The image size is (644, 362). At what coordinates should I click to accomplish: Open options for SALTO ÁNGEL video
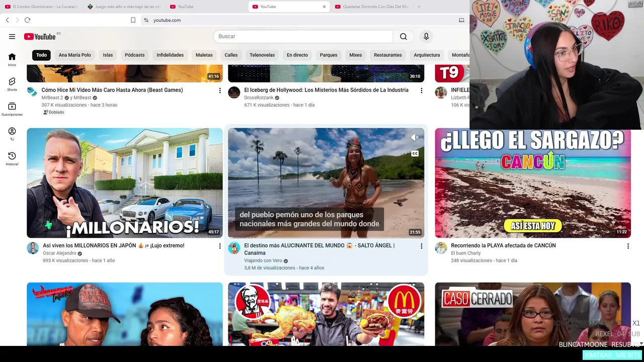click(421, 246)
